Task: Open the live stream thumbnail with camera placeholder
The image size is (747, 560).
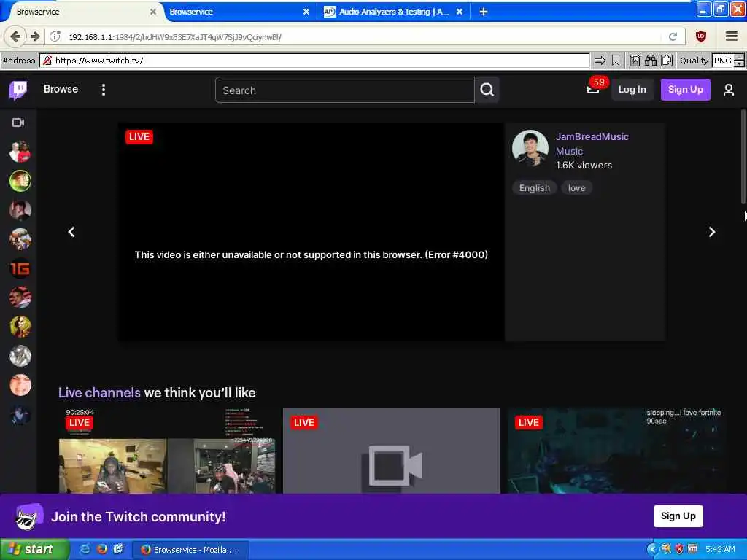Action: (x=392, y=451)
